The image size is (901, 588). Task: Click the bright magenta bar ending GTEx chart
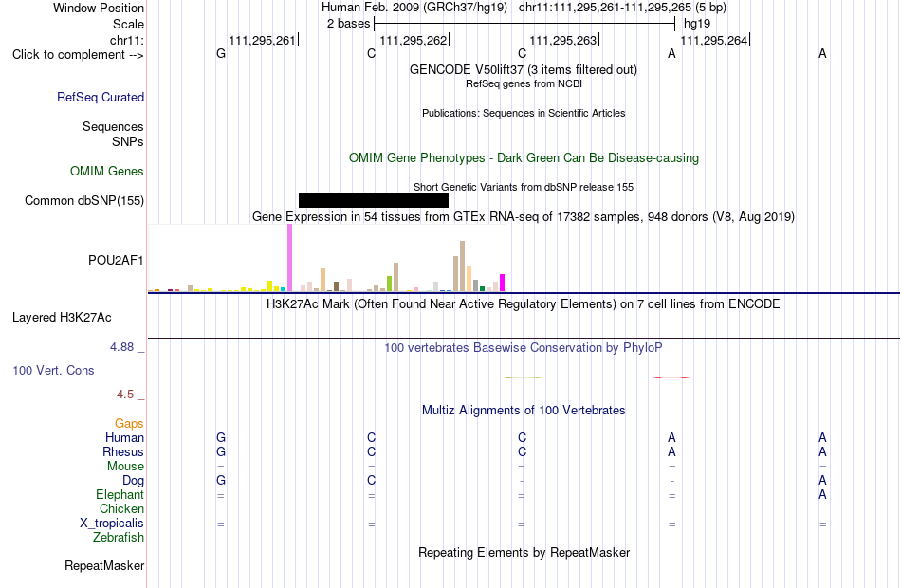[x=503, y=283]
